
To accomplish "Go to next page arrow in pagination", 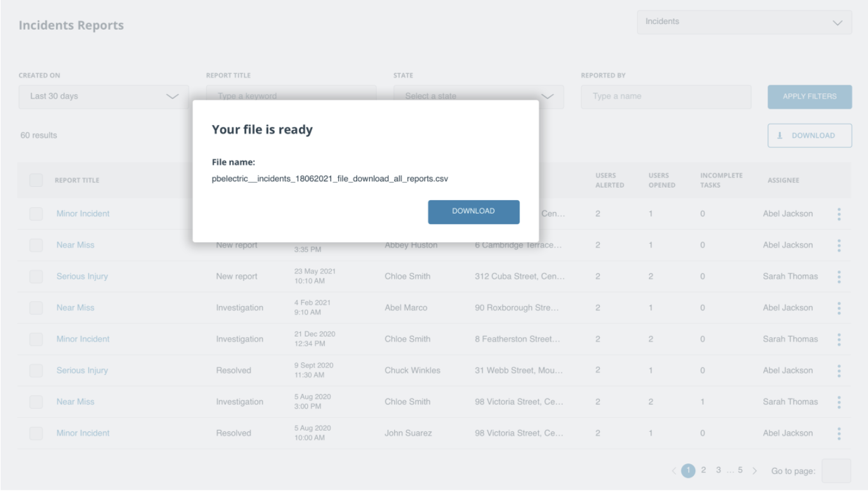I will [x=754, y=471].
